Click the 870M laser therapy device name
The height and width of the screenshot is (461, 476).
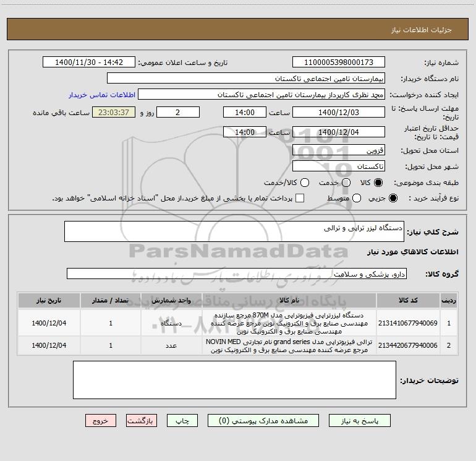coord(289,323)
